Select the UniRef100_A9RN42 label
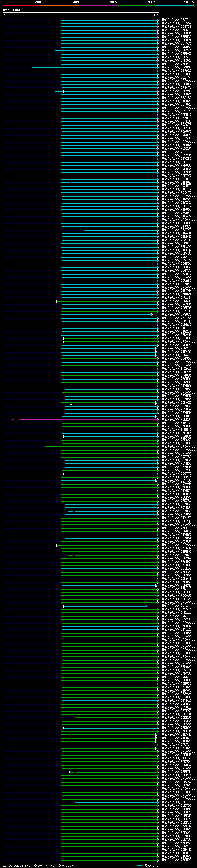 [176, 115]
